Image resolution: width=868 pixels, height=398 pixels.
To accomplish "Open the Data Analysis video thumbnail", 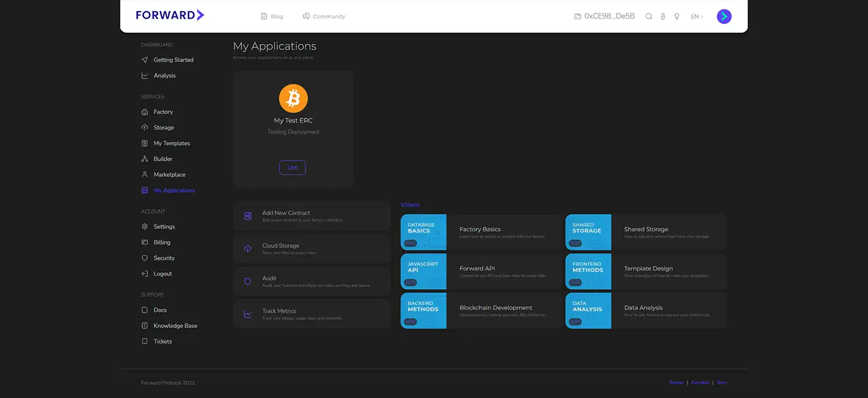I will click(588, 311).
